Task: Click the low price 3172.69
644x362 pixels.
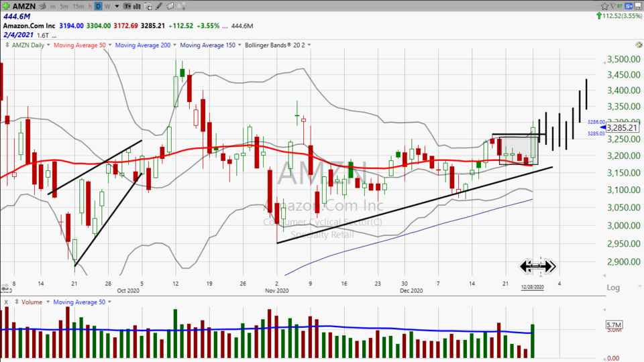Action: point(125,26)
